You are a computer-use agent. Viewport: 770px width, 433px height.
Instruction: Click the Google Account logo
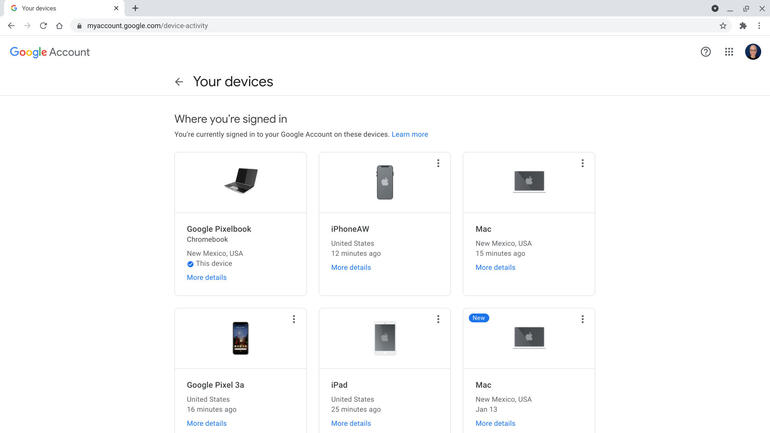[50, 52]
